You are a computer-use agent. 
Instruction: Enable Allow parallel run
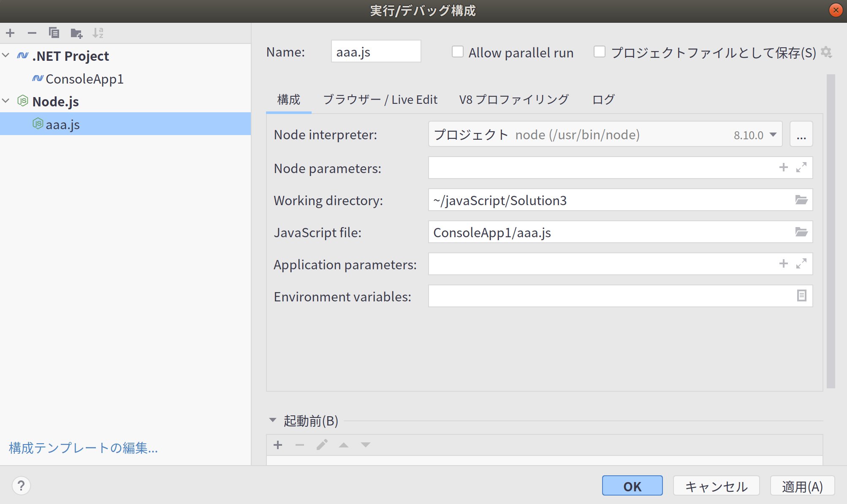click(x=458, y=51)
